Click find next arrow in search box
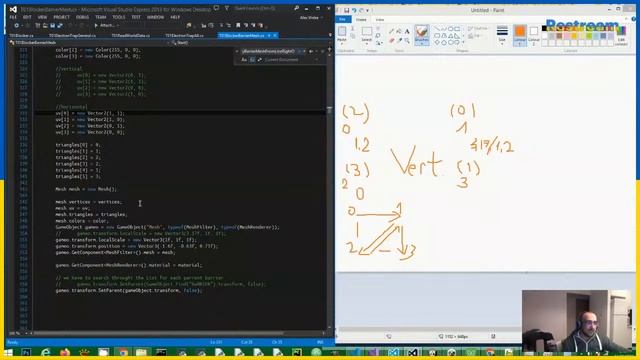The width and height of the screenshot is (640, 360). point(311,51)
